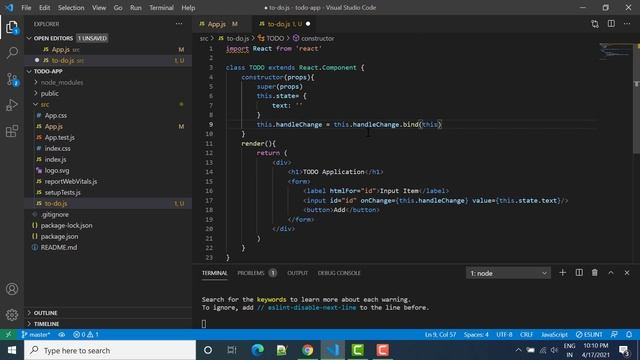Close the terminal panel

627,273
